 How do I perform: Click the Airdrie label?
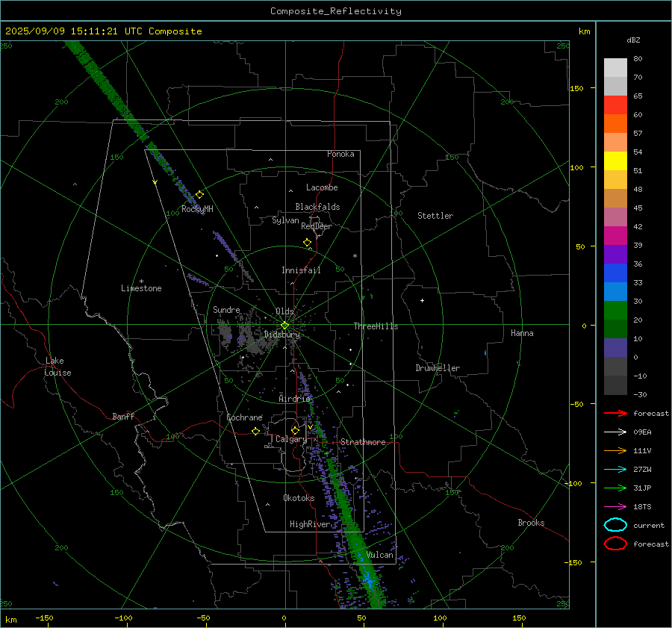[294, 399]
